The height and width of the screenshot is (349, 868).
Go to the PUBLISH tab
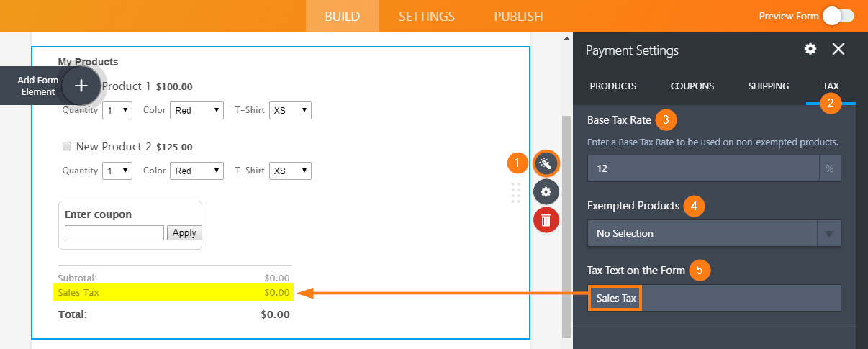[518, 16]
